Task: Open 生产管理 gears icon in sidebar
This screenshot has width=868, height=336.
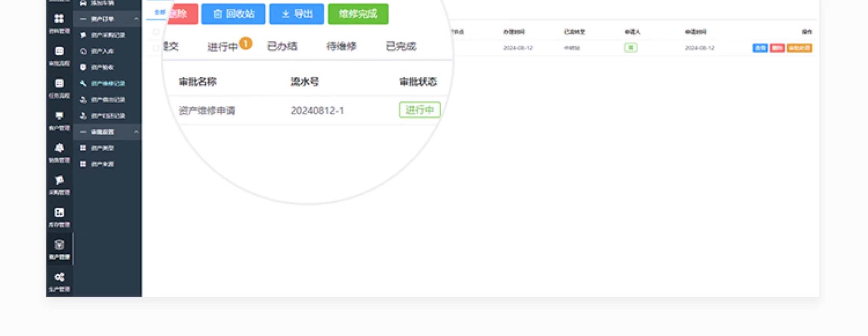Action: (59, 281)
